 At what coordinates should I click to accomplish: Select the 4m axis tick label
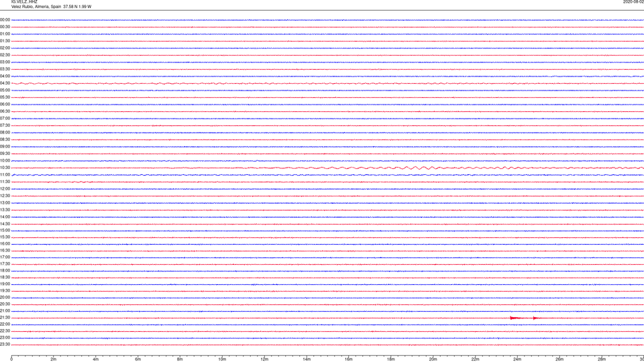[96, 359]
